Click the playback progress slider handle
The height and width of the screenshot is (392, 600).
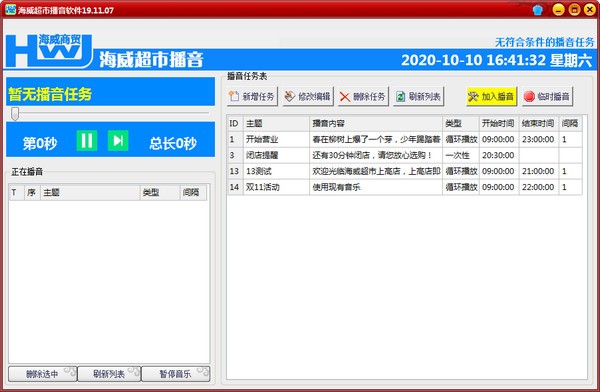pyautogui.click(x=15, y=114)
